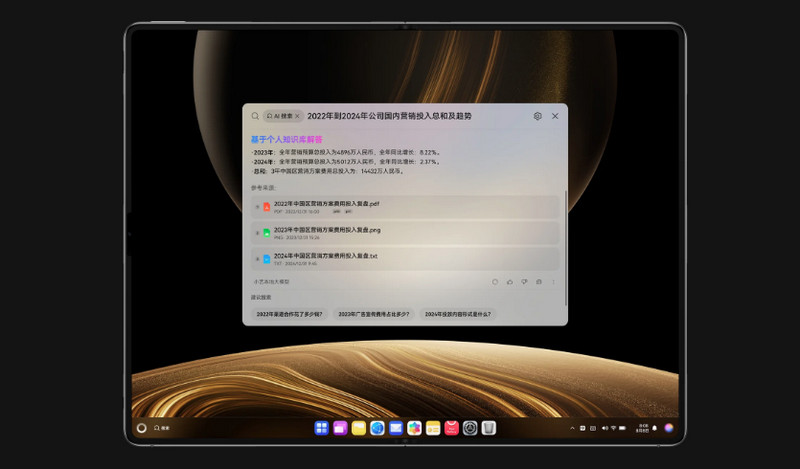The height and width of the screenshot is (469, 800).
Task: Open the yellow notes app in the dock
Action: click(433, 428)
